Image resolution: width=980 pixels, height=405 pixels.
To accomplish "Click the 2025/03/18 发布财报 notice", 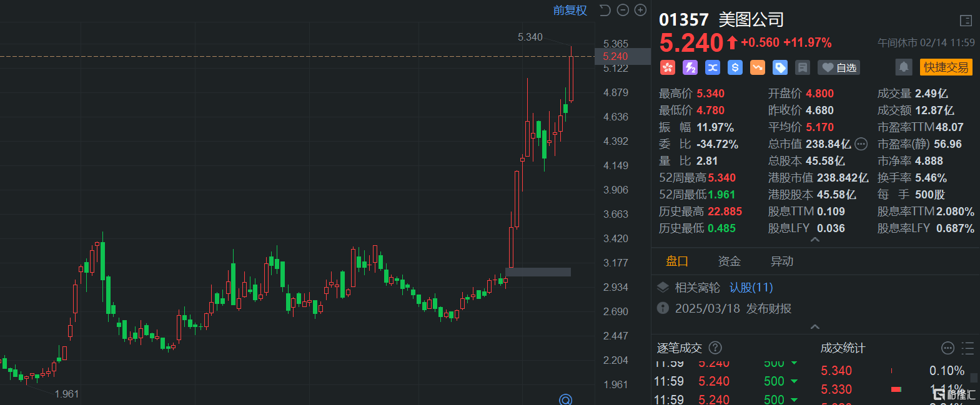I will (733, 309).
